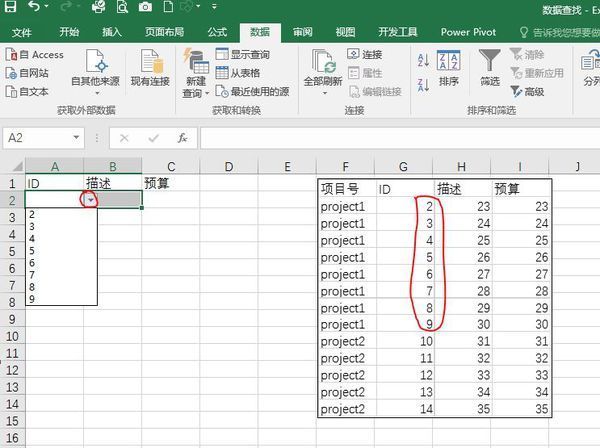The height and width of the screenshot is (448, 600).
Task: Click 分列 text to columns icon
Action: [x=590, y=68]
